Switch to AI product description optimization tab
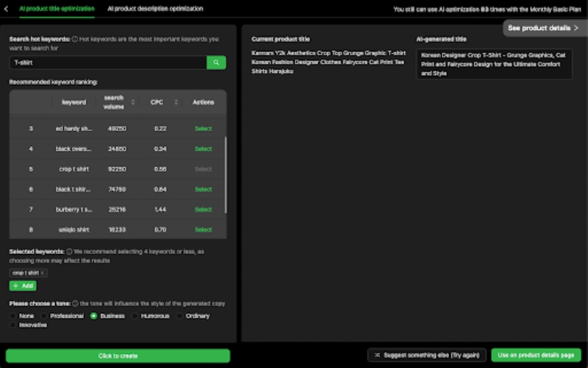This screenshot has height=368, width=588. (155, 9)
